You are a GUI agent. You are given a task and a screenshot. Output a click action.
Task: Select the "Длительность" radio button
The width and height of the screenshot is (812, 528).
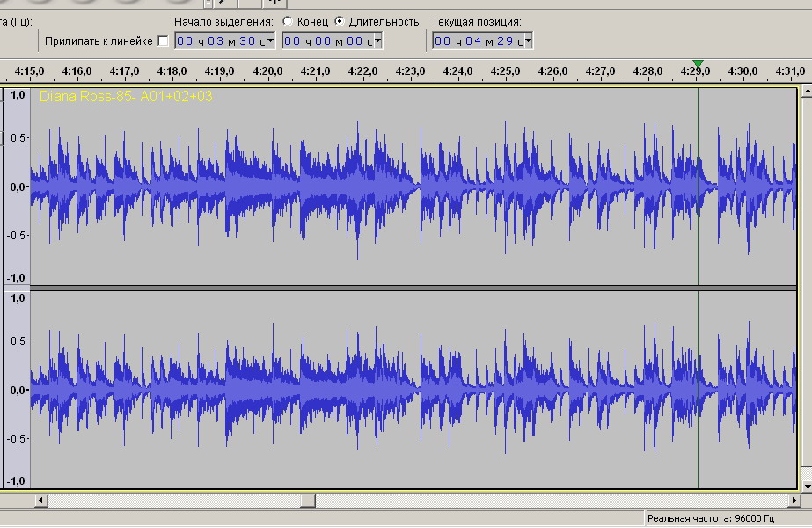(340, 21)
